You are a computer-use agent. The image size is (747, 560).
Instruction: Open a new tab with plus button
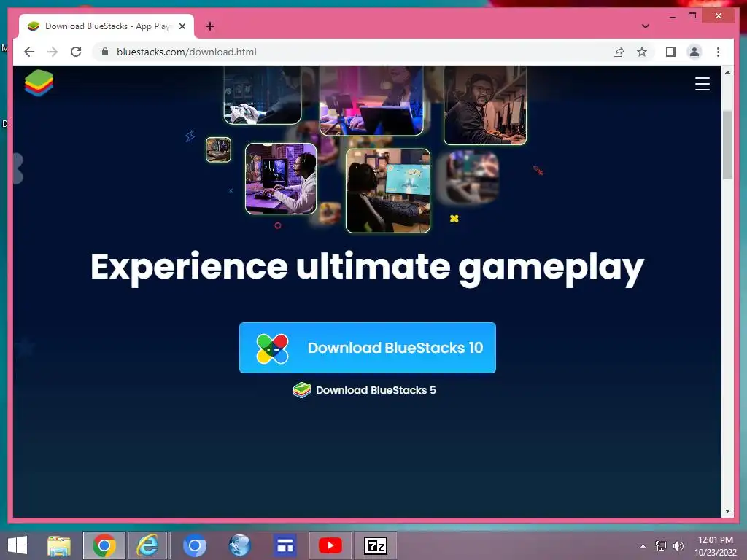coord(209,26)
